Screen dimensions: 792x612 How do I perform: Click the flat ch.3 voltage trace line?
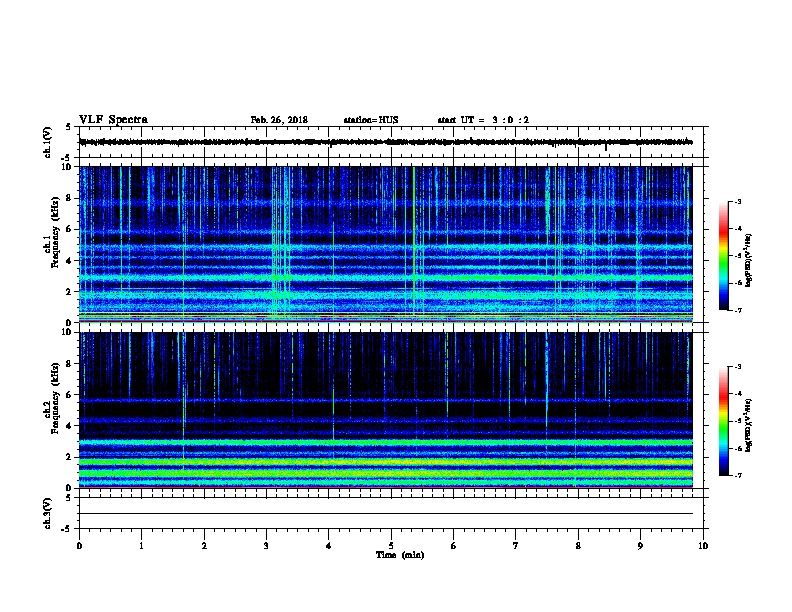pyautogui.click(x=386, y=514)
